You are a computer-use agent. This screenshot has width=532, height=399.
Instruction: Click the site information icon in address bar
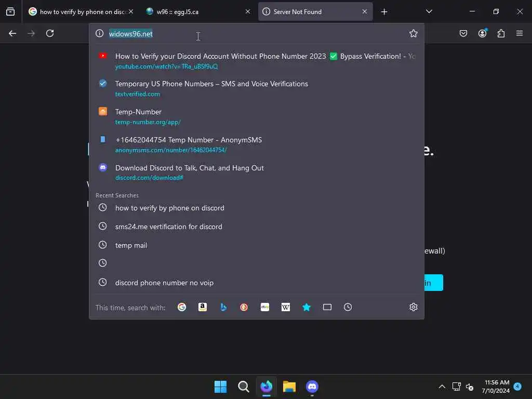(99, 33)
